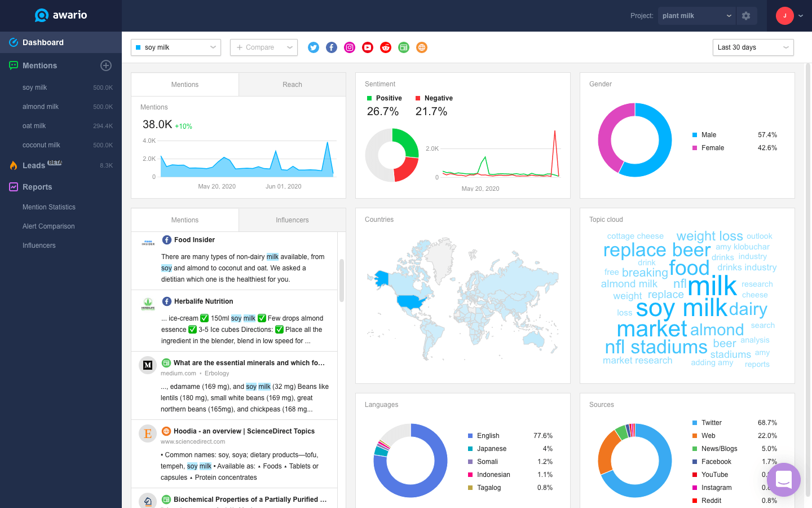Toggle the YouTube source filter icon

coord(368,47)
